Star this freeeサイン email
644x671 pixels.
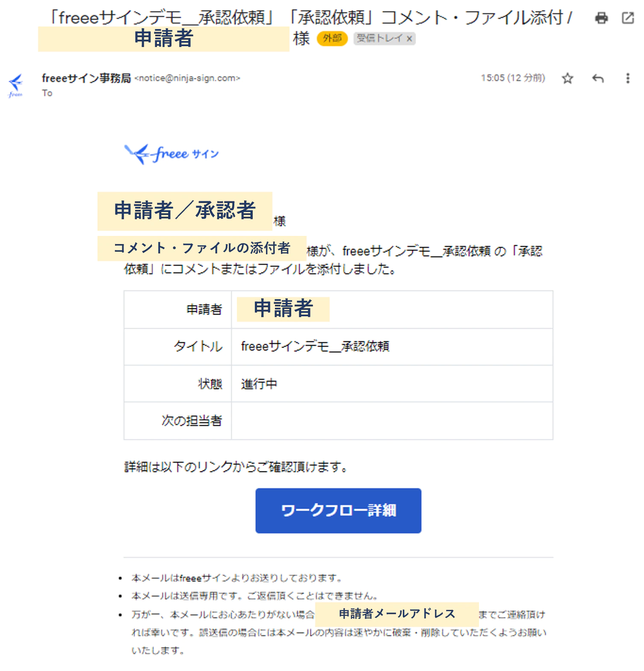[567, 78]
